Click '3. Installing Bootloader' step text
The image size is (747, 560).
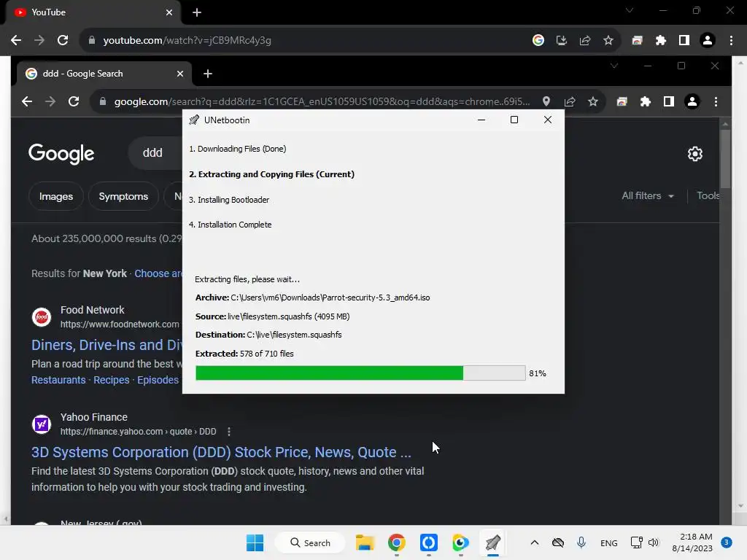(x=229, y=200)
